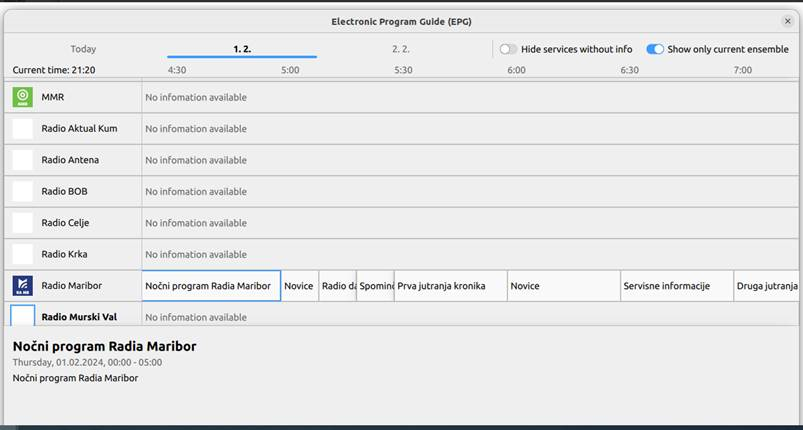Click the Thursday, 01.02.2024, 00:00 - 05:00 text
This screenshot has height=430, width=803.
(88, 362)
